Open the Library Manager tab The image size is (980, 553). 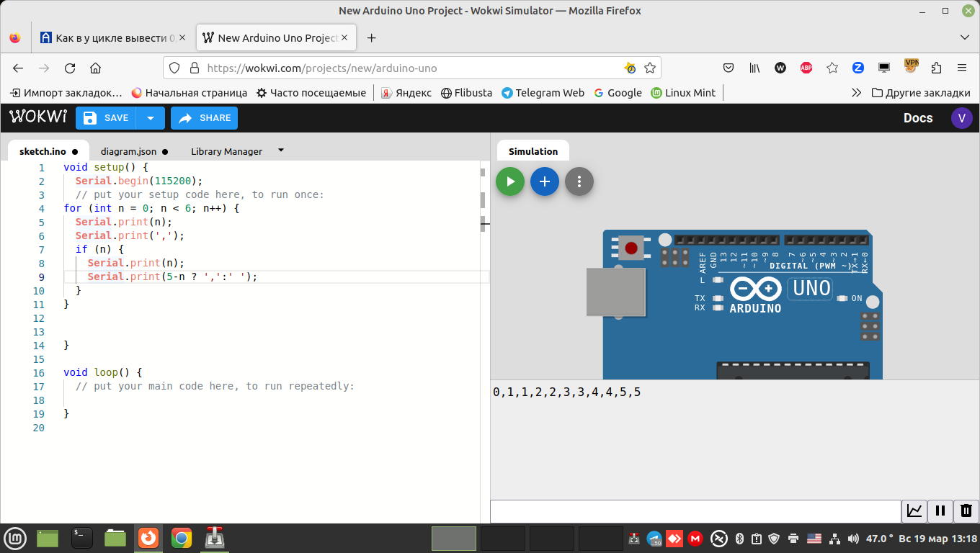226,151
